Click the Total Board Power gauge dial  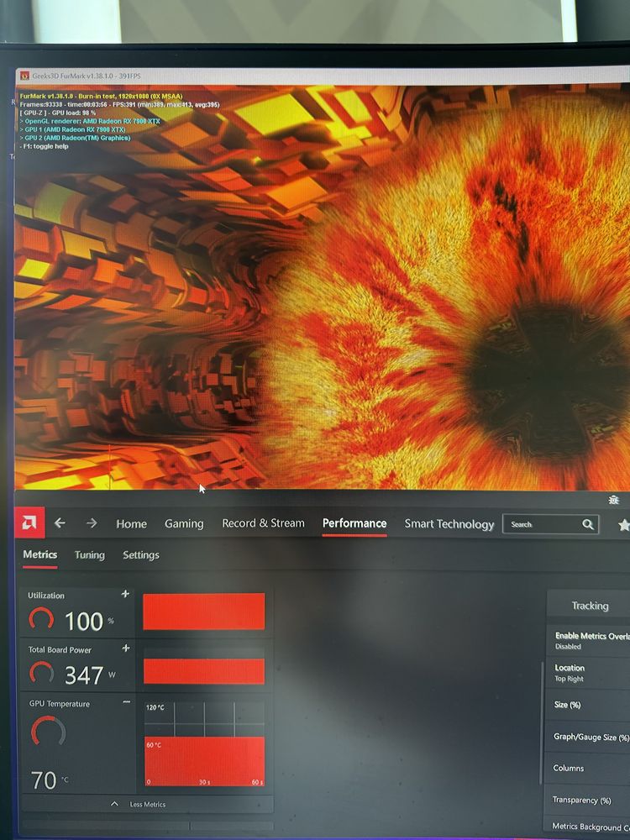(x=41, y=672)
